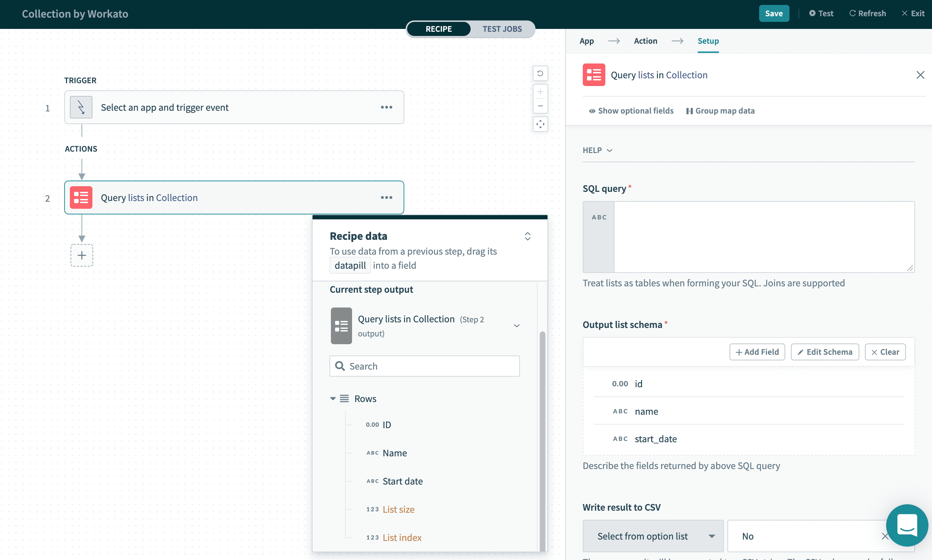Viewport: 932px width, 560px height.
Task: Switch to the TEST JOBS tab
Action: tap(502, 29)
